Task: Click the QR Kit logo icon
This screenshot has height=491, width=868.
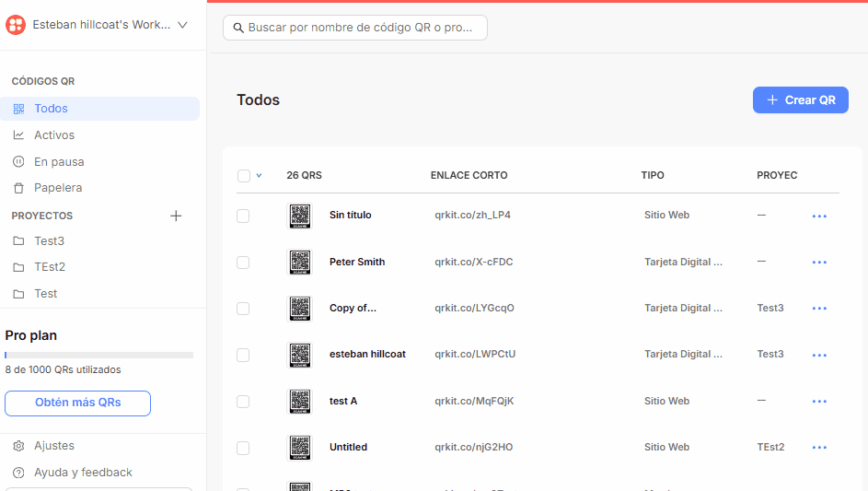Action: coord(16,25)
